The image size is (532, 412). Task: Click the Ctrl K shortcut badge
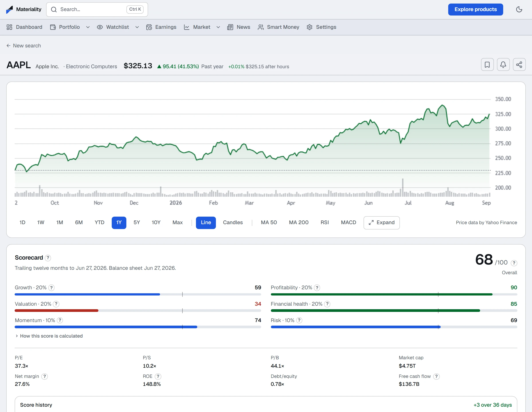(x=135, y=9)
